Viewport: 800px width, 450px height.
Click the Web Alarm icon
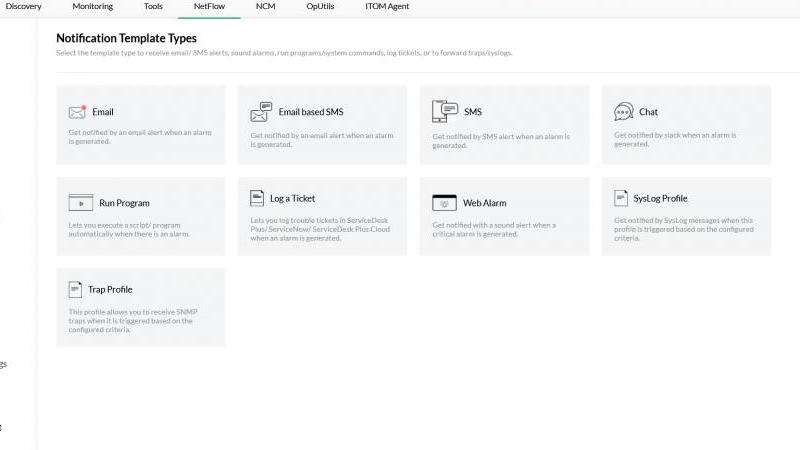(444, 203)
